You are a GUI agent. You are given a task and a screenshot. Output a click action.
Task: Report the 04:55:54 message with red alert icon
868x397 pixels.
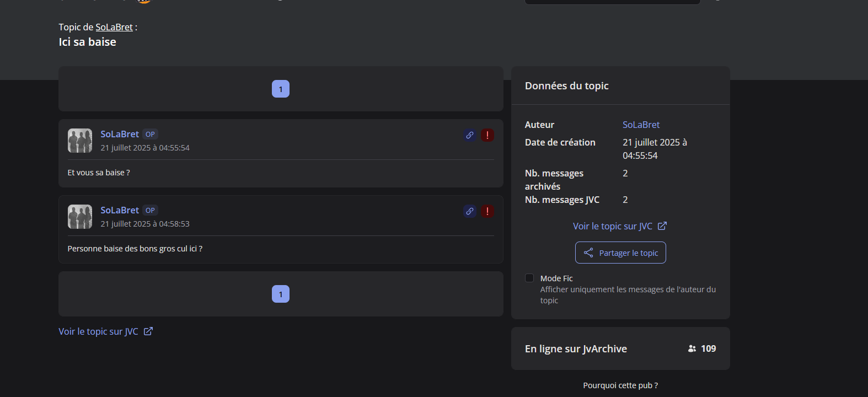pos(487,135)
